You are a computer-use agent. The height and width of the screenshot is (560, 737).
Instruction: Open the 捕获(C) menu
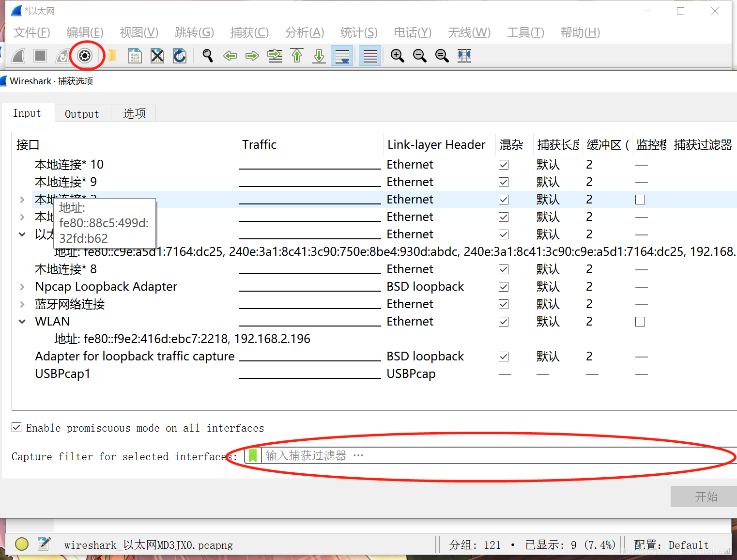(249, 32)
